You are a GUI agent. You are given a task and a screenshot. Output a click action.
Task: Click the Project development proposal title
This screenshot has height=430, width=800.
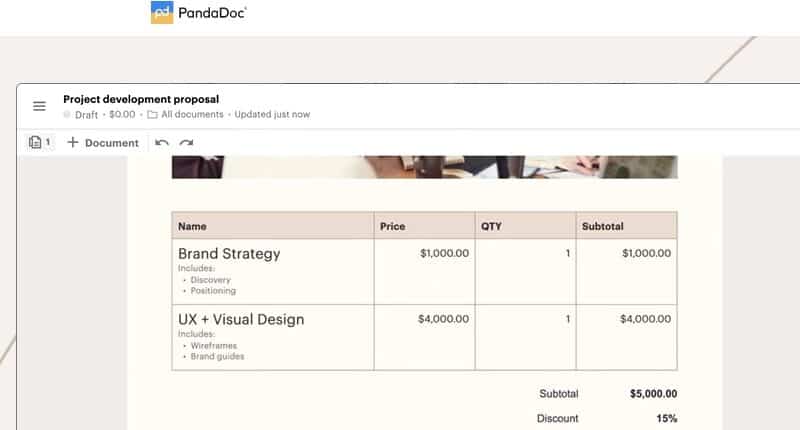coord(141,99)
